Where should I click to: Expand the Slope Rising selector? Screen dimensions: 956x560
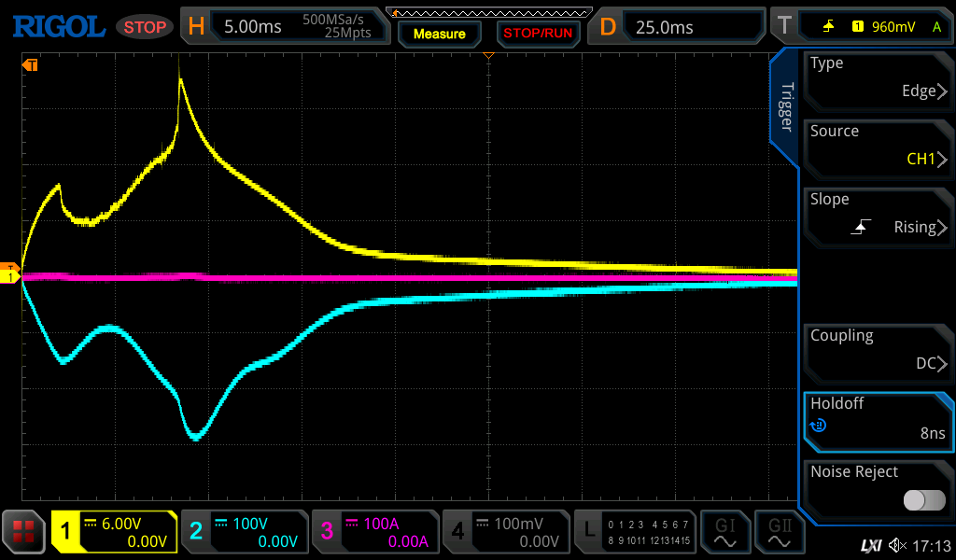877,214
